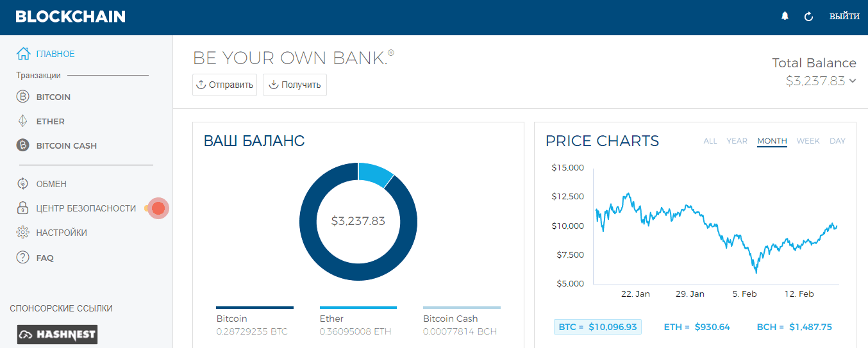
Task: Click the Hashnest sponsor banner
Action: click(57, 335)
